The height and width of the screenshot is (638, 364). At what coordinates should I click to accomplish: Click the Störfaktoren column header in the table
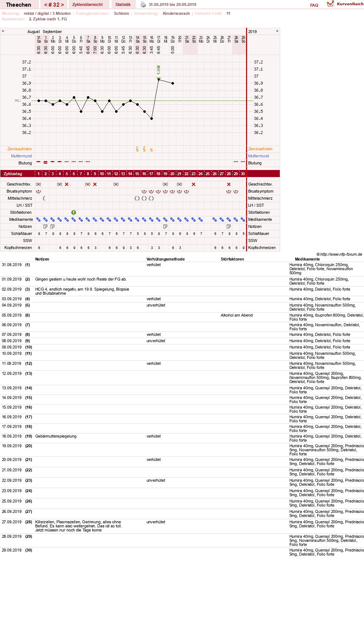pyautogui.click(x=232, y=259)
